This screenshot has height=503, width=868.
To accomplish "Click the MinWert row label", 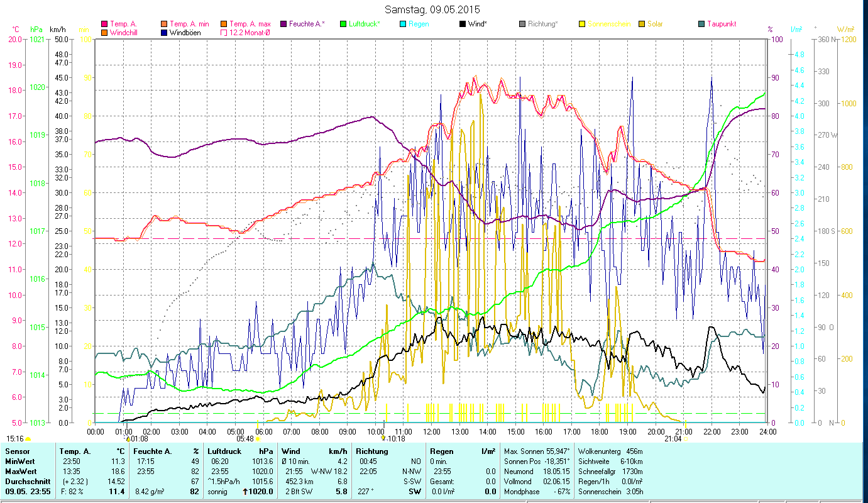I will (21, 461).
